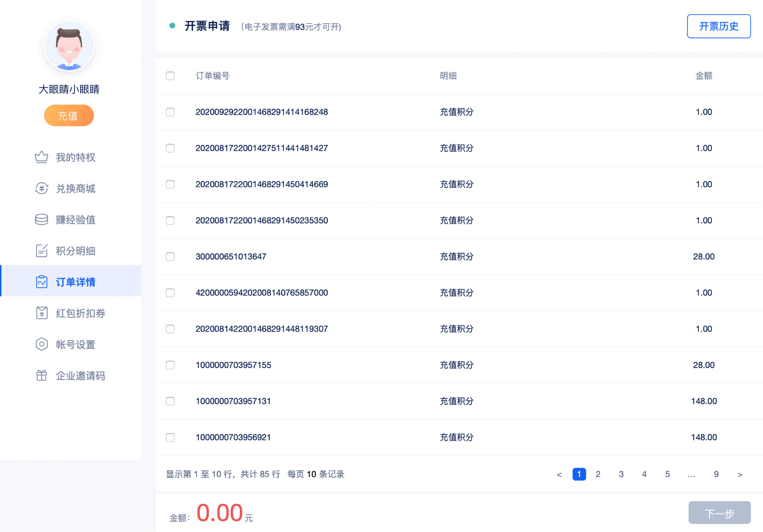This screenshot has width=763, height=532.
Task: Go to previous page with < arrow
Action: pyautogui.click(x=559, y=474)
